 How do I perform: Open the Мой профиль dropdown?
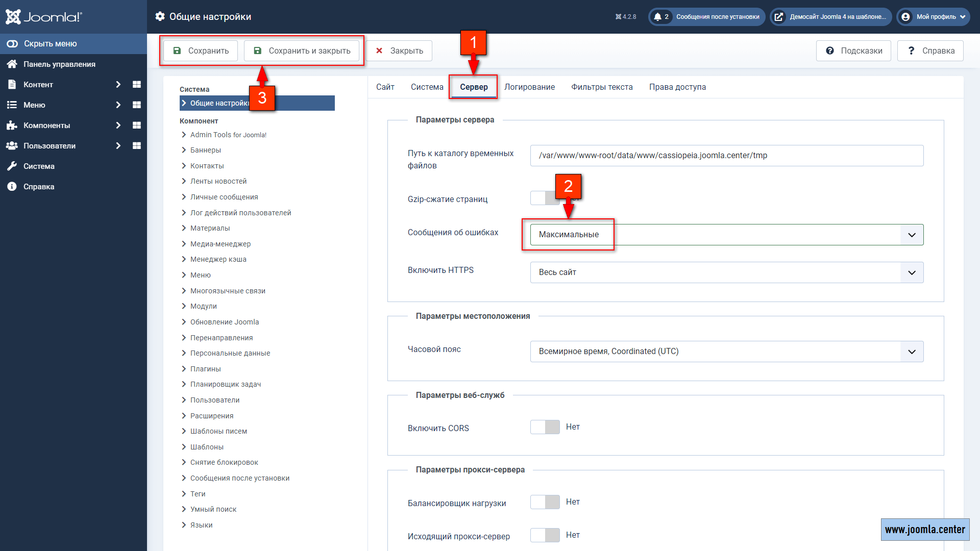tap(933, 17)
